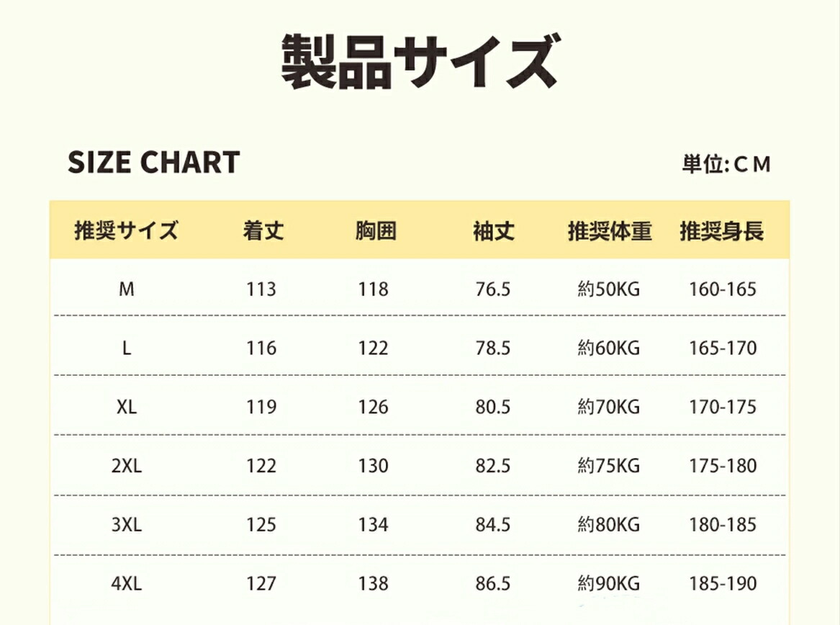Click the 推奨体重 column header
Screen dimensions: 840x625
coord(610,231)
